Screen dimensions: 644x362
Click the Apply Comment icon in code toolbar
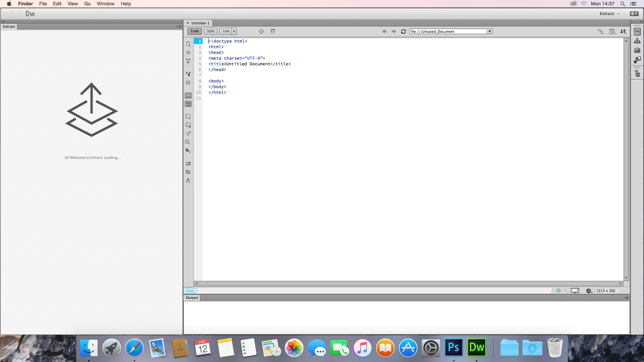188,117
